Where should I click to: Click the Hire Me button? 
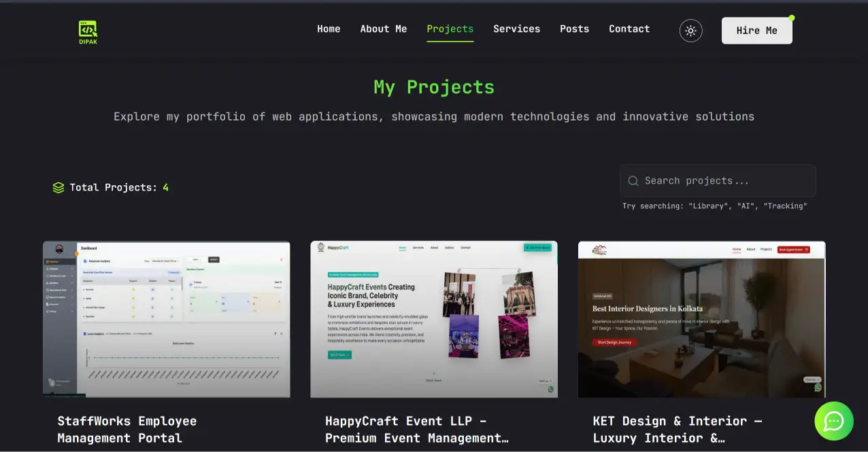click(756, 30)
